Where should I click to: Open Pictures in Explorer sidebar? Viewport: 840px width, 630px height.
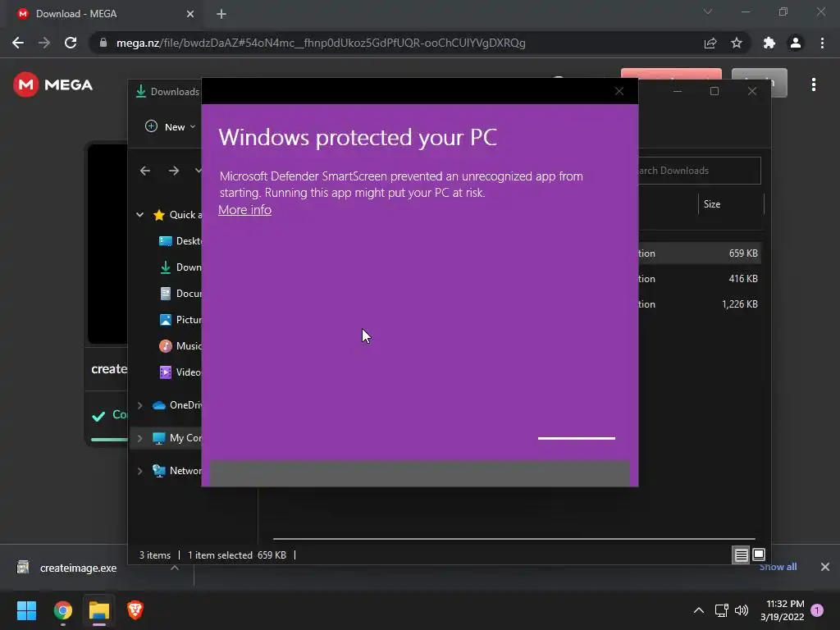(x=180, y=320)
